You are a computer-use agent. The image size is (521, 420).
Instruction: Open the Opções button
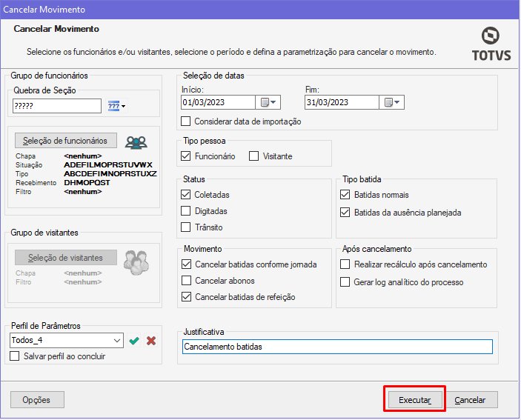pos(37,400)
